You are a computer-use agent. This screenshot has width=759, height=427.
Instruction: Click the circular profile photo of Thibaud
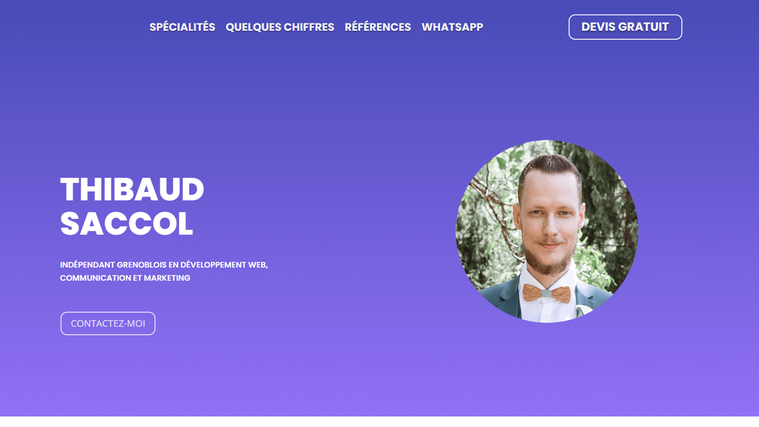coord(547,231)
